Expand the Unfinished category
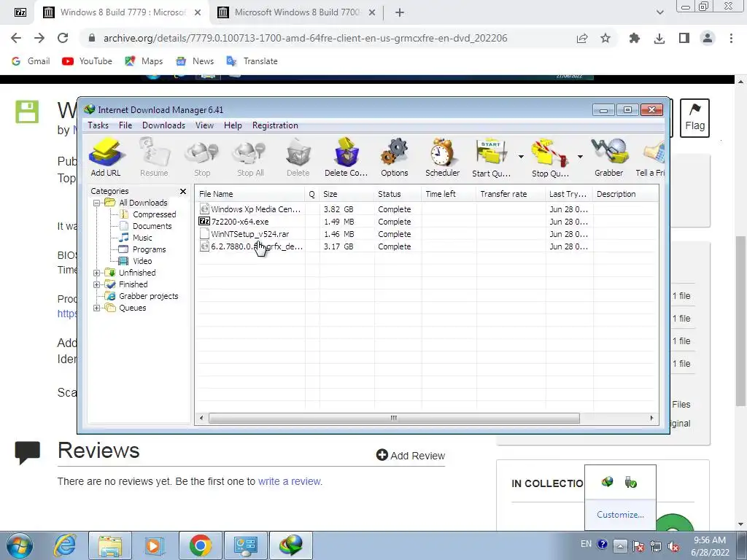Image resolution: width=747 pixels, height=560 pixels. click(x=97, y=273)
